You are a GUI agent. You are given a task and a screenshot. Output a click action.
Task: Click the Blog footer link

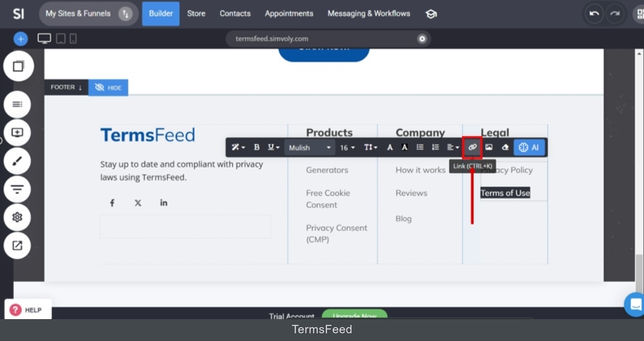403,219
